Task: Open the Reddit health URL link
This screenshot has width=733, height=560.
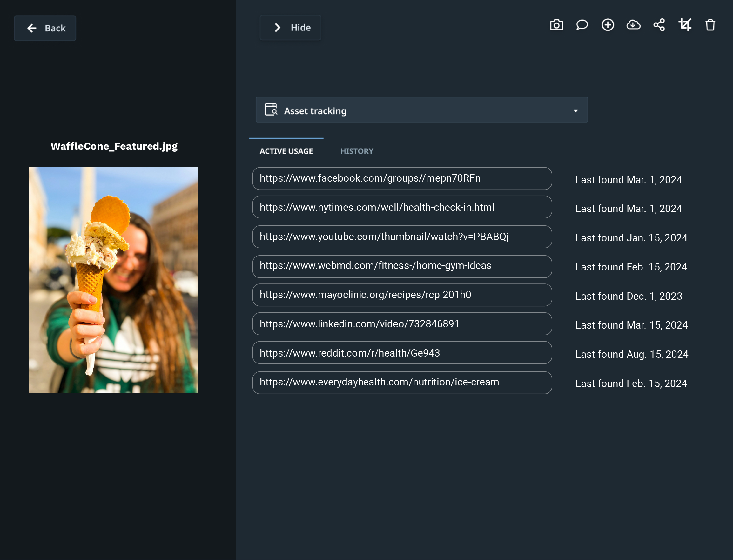Action: [x=402, y=353]
